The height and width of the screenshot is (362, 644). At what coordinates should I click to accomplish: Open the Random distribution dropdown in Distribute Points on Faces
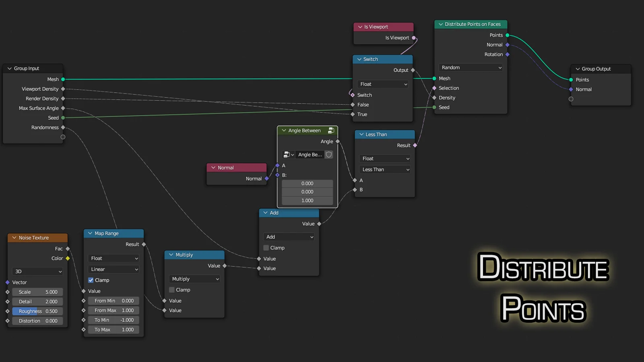pyautogui.click(x=470, y=67)
